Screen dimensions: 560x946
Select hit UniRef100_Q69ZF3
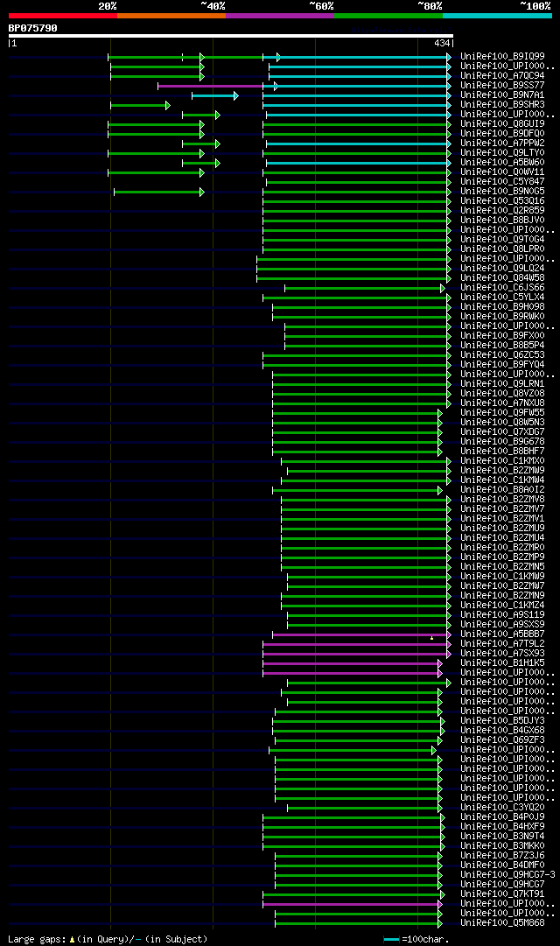point(502,740)
